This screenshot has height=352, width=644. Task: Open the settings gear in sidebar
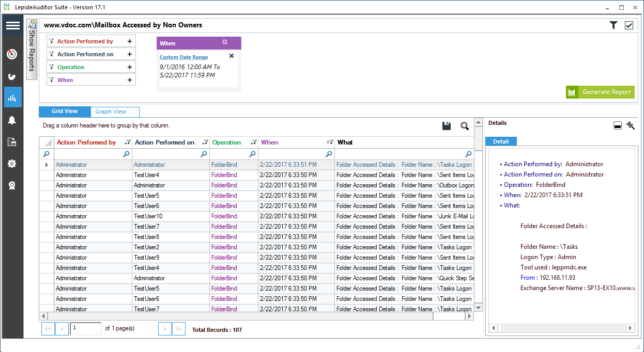click(x=12, y=164)
